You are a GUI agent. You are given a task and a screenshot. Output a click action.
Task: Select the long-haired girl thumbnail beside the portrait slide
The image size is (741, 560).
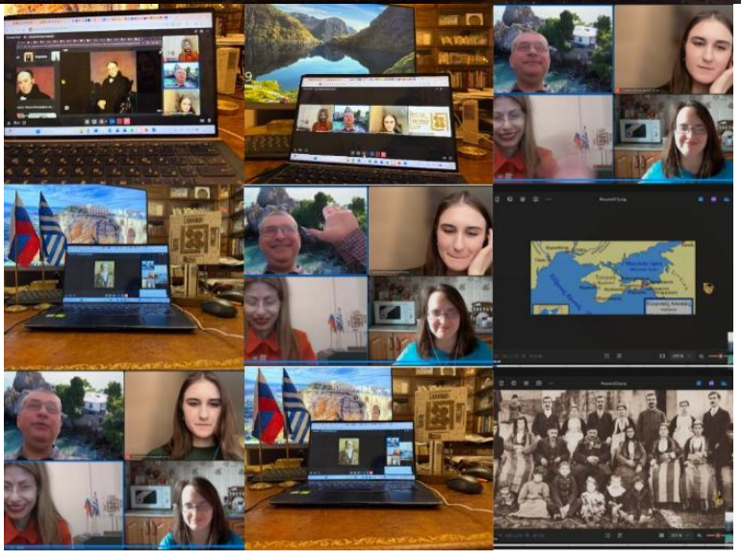coord(181,103)
